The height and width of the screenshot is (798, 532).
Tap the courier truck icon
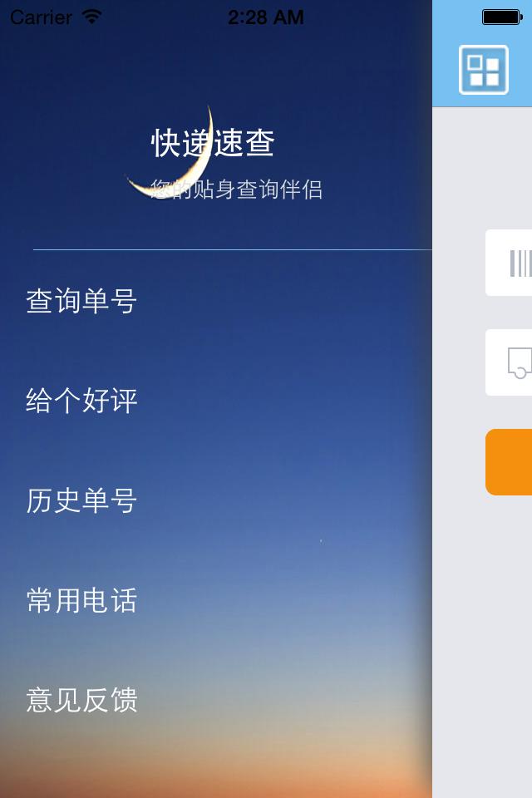(520, 363)
